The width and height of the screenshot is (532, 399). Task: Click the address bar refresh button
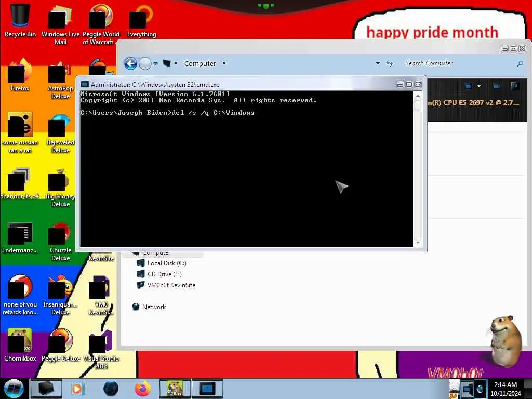(x=390, y=63)
